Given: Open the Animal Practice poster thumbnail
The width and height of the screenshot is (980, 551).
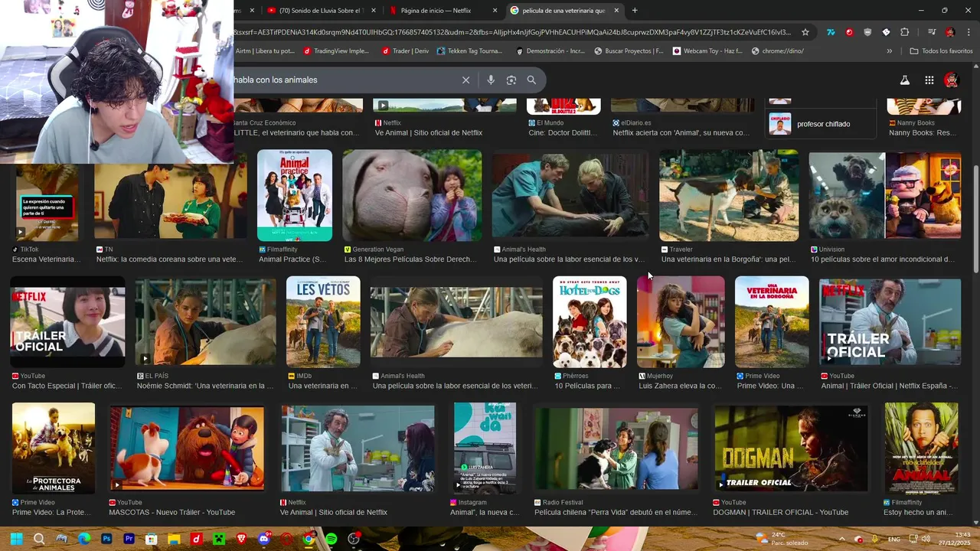Looking at the screenshot, I should 295,195.
